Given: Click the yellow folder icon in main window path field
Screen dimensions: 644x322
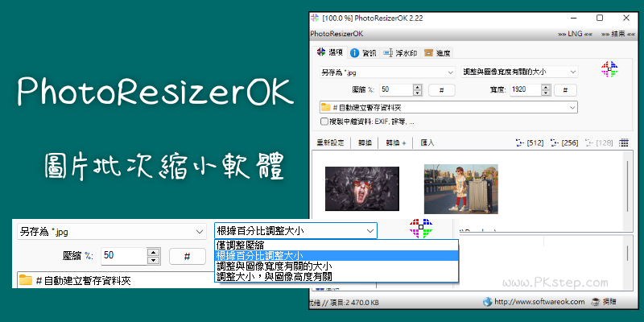Looking at the screenshot, I should [x=326, y=108].
